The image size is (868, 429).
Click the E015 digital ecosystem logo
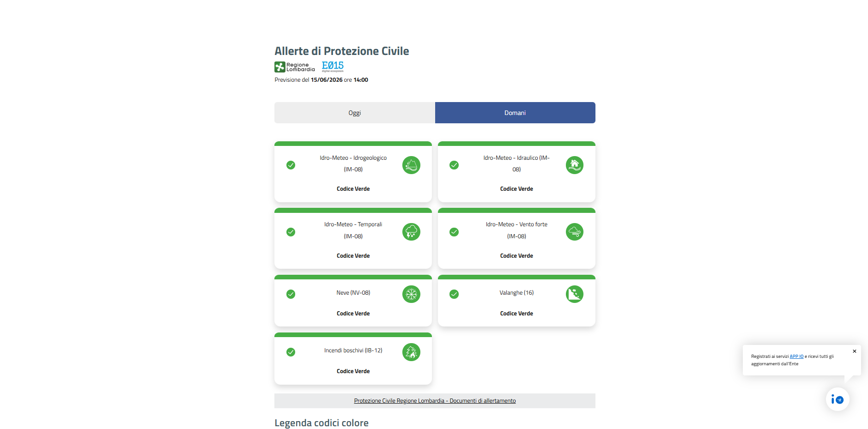pos(333,66)
